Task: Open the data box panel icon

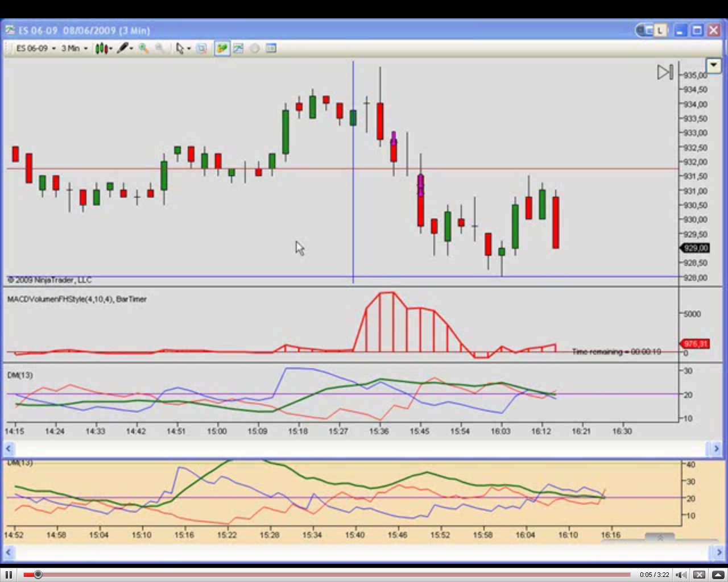Action: 271,48
